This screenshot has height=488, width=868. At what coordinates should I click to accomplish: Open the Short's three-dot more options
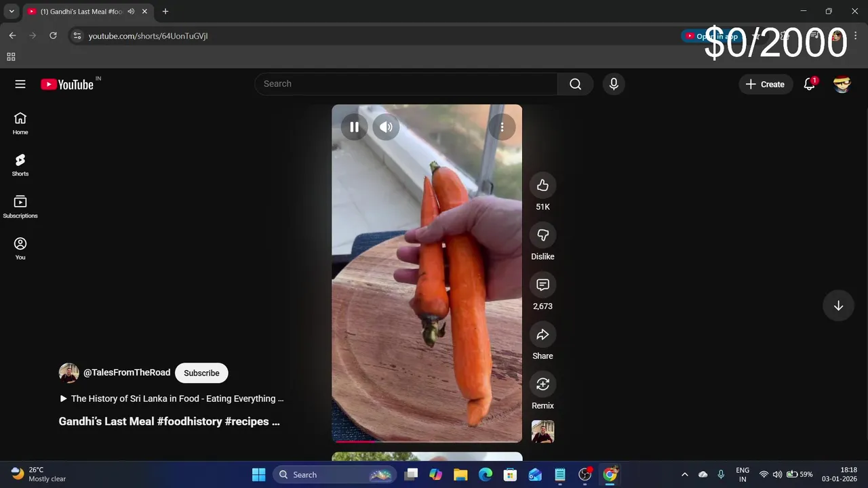[502, 127]
